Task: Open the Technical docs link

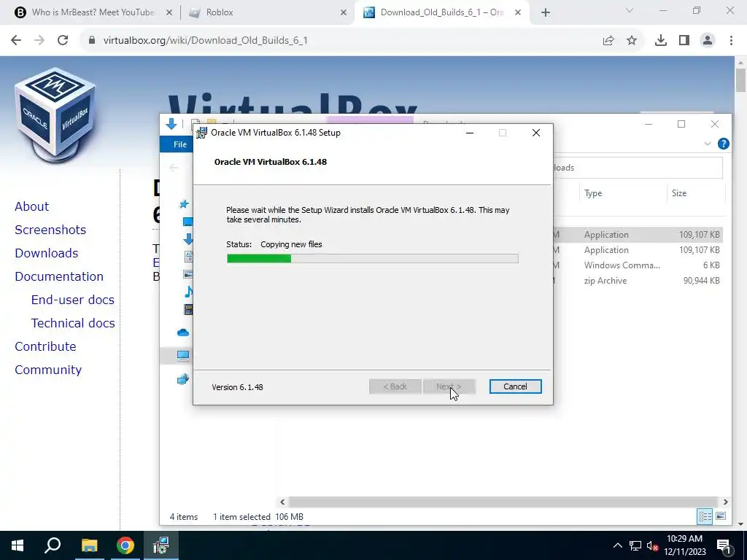Action: pos(73,323)
